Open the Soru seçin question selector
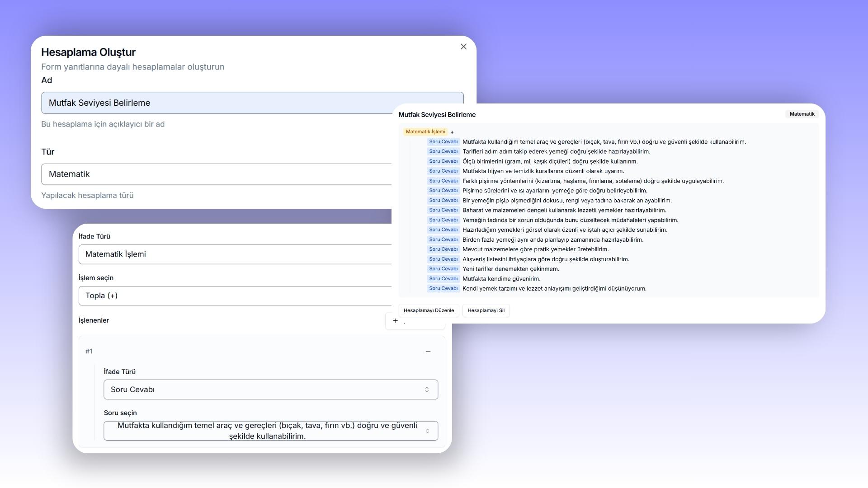The width and height of the screenshot is (868, 488). pyautogui.click(x=267, y=431)
